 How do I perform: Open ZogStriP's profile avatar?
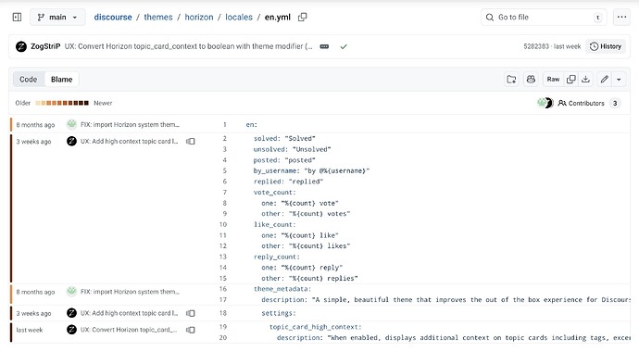click(x=21, y=46)
